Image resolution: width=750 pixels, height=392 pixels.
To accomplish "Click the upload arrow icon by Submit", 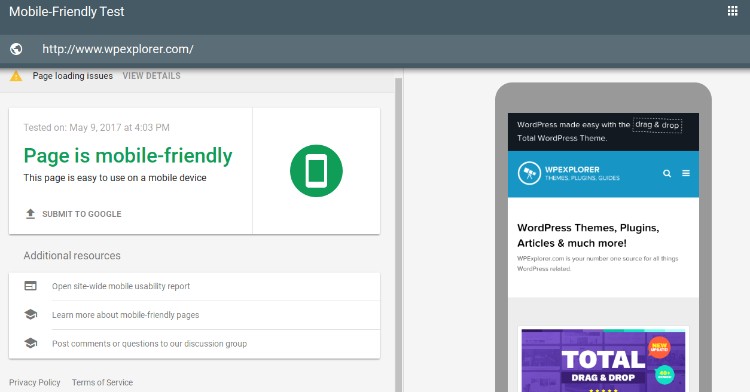I will (x=30, y=214).
